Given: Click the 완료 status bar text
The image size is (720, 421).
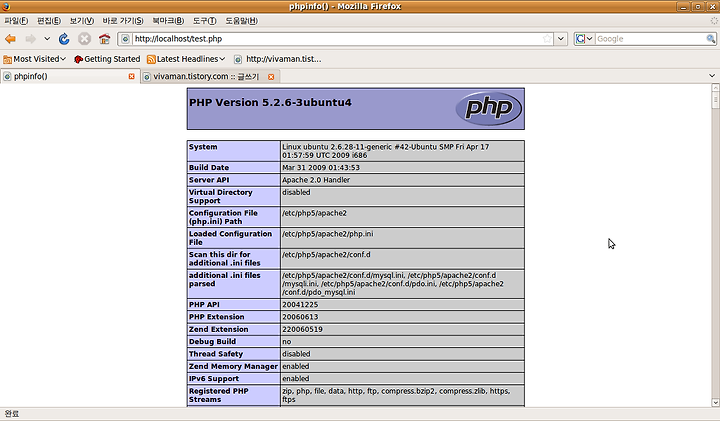Looking at the screenshot, I should [x=11, y=414].
